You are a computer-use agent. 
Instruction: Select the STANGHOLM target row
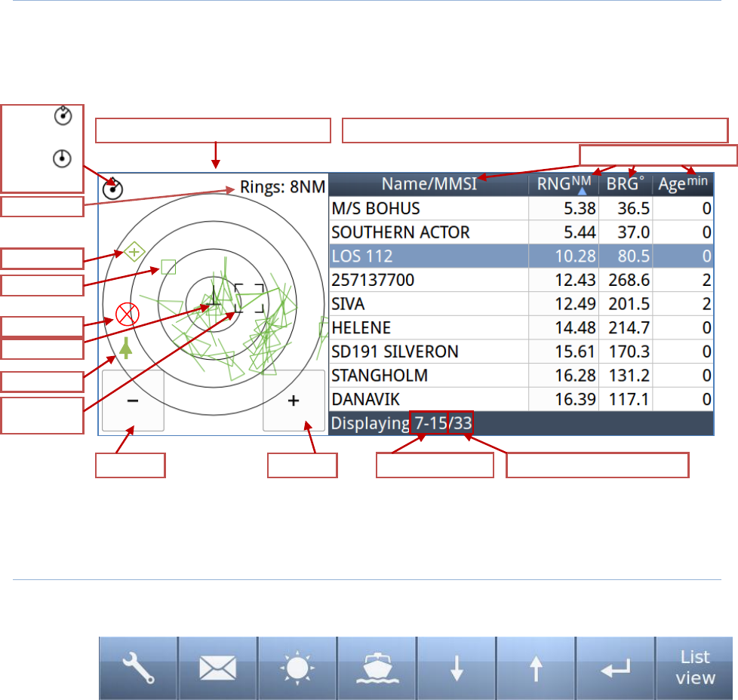point(521,376)
